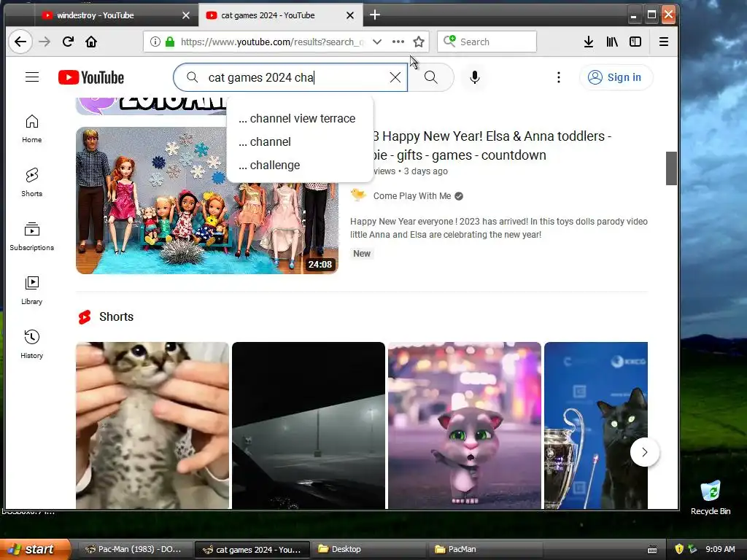Click the Shorts section heading
Image resolution: width=747 pixels, height=560 pixels.
[116, 316]
